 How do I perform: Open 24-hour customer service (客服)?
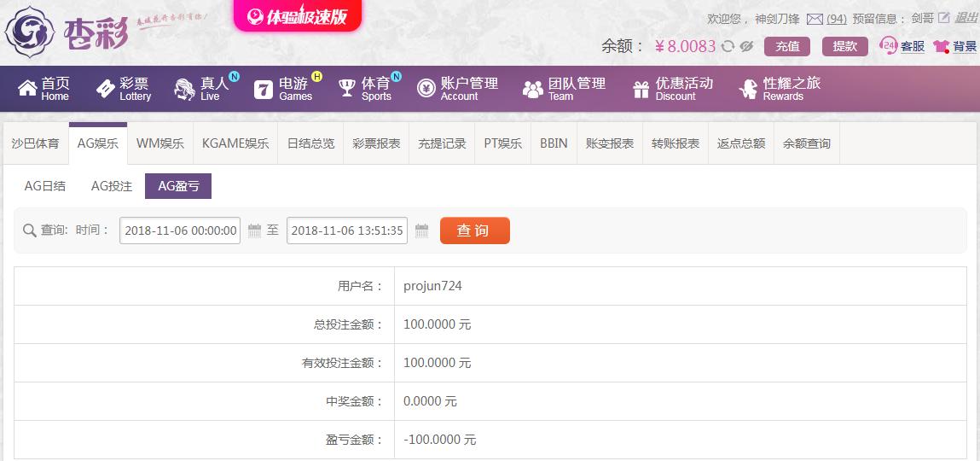click(902, 46)
